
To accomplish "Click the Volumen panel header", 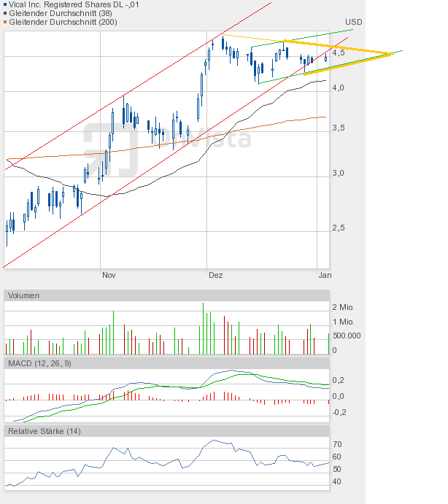I will 24,295.
